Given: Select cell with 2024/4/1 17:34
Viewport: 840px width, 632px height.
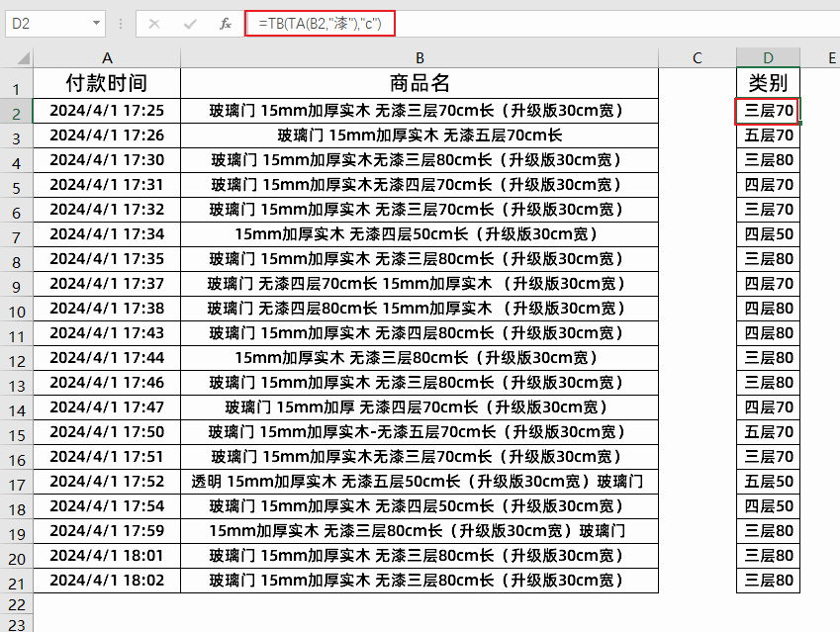Looking at the screenshot, I should pyautogui.click(x=107, y=234).
